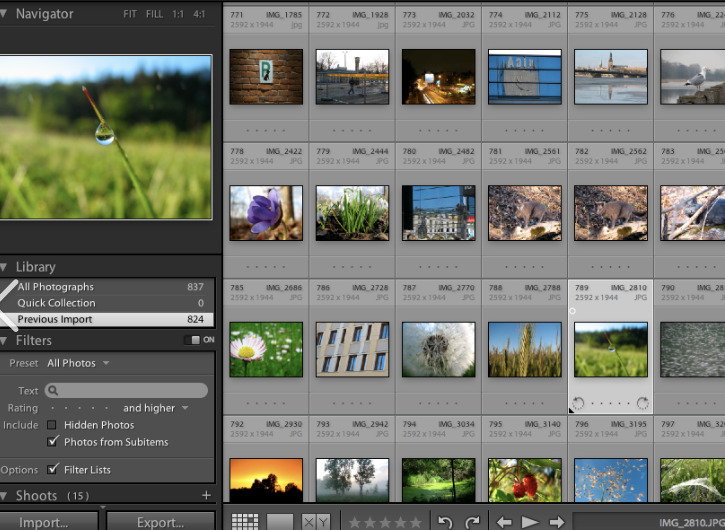Open the 'and higher' rating dropdown
The height and width of the screenshot is (530, 725).
pyautogui.click(x=155, y=408)
